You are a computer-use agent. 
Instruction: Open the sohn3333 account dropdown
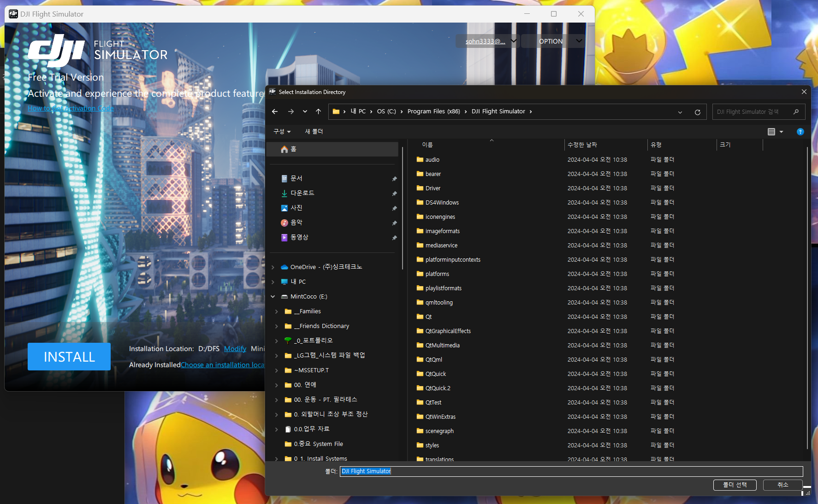click(488, 41)
